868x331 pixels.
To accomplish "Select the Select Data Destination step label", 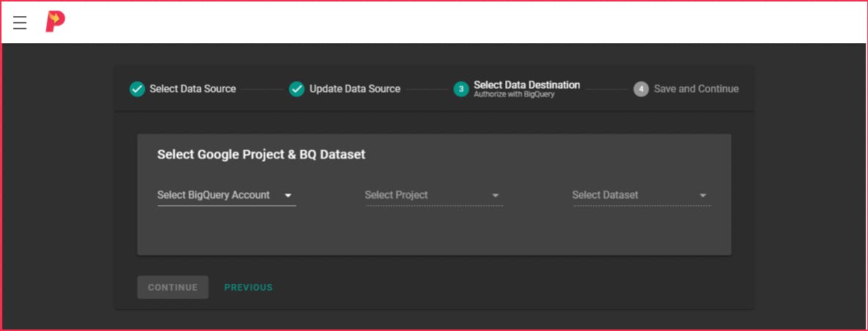I will [526, 85].
